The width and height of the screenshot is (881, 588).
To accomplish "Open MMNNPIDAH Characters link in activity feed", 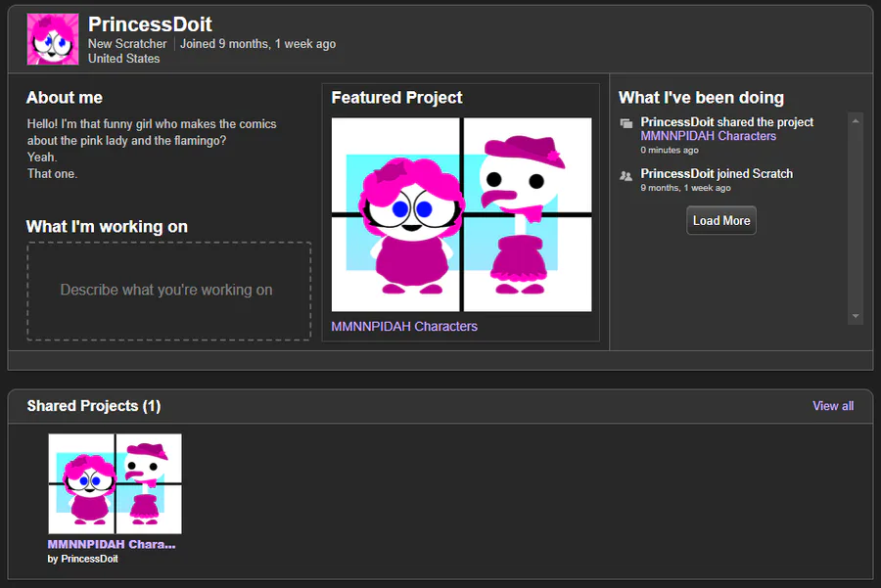I will coord(708,136).
